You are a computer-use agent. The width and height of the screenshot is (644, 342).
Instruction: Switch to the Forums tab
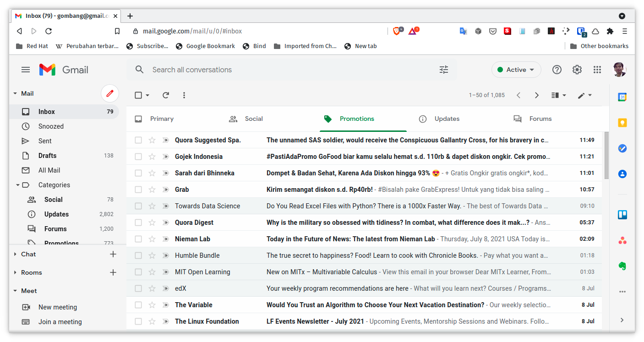[553, 119]
